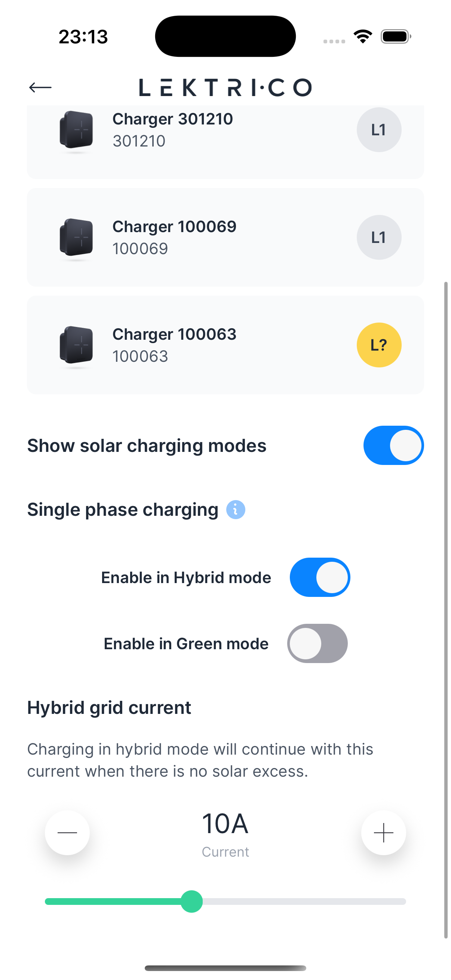451x980 pixels.
Task: Tap the L1 phase badge for Charger 301210
Action: click(x=379, y=130)
